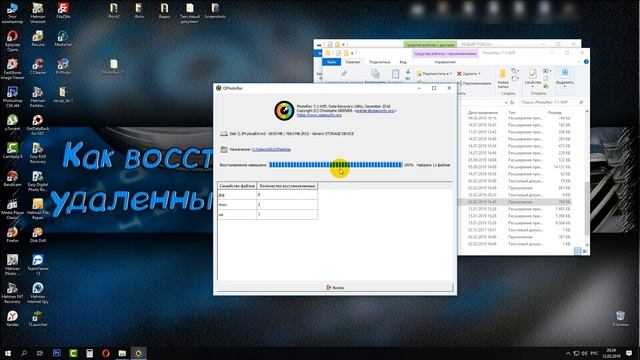Select the rar row in results table
The width and height of the screenshot is (640, 360).
pyautogui.click(x=267, y=214)
